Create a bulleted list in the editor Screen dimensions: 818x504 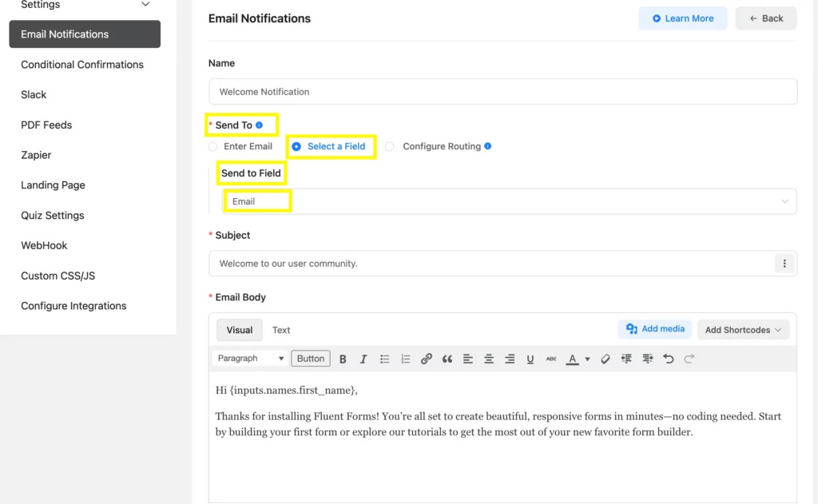tap(384, 359)
